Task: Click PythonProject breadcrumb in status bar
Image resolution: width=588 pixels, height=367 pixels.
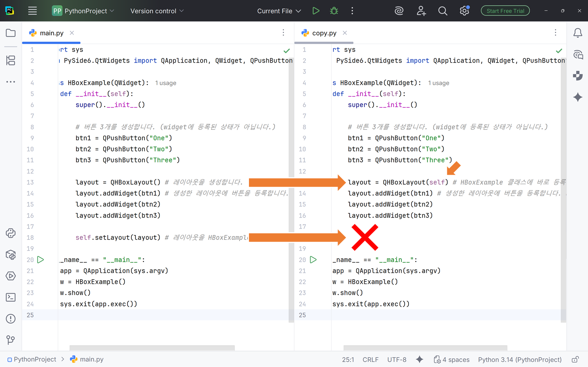Action: (x=32, y=359)
